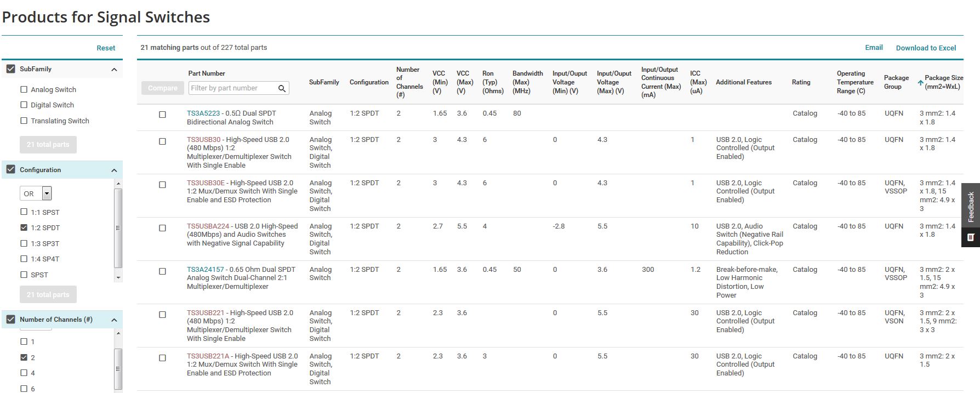Sort by Ron (Typ) column header

(493, 82)
